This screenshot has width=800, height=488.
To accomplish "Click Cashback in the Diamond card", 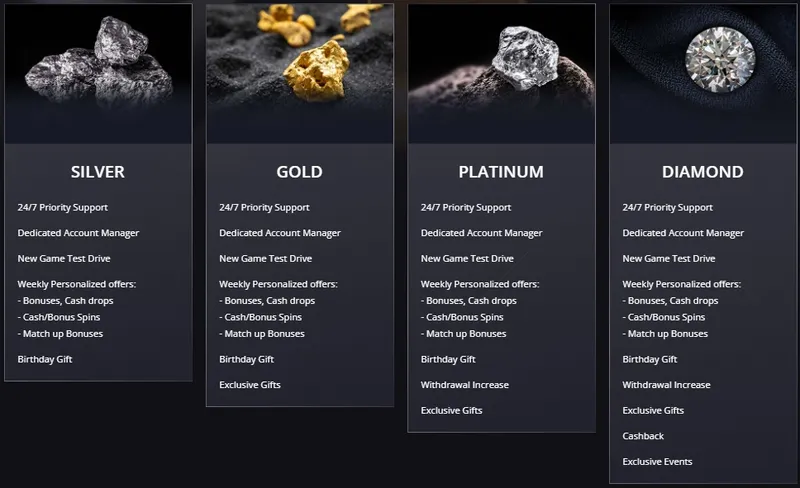I will pos(643,436).
